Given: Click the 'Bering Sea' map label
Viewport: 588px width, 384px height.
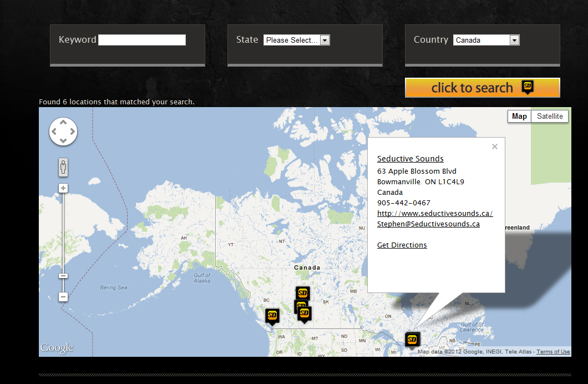Looking at the screenshot, I should [x=114, y=287].
